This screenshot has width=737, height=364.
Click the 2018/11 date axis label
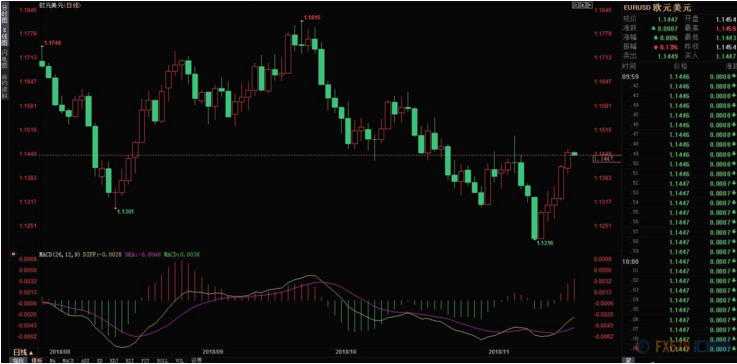(x=499, y=351)
